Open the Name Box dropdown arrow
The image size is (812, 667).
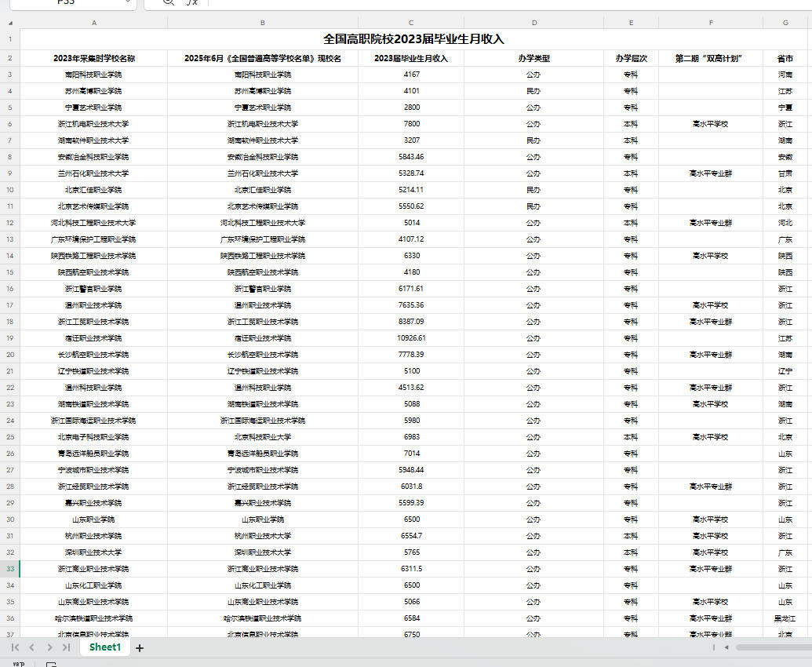coord(126,2)
